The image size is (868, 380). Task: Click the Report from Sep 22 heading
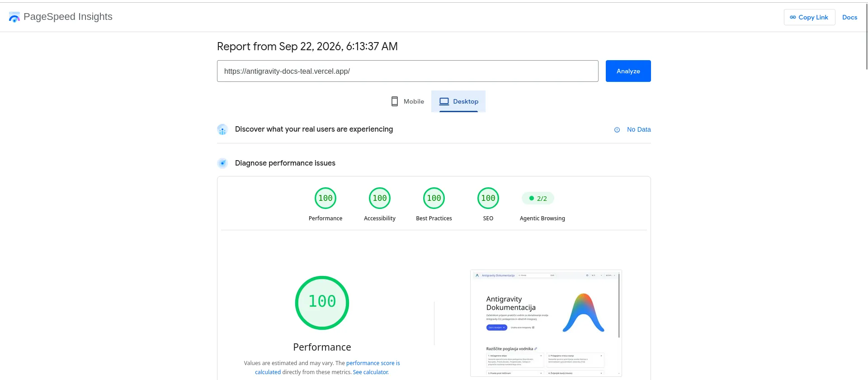307,46
